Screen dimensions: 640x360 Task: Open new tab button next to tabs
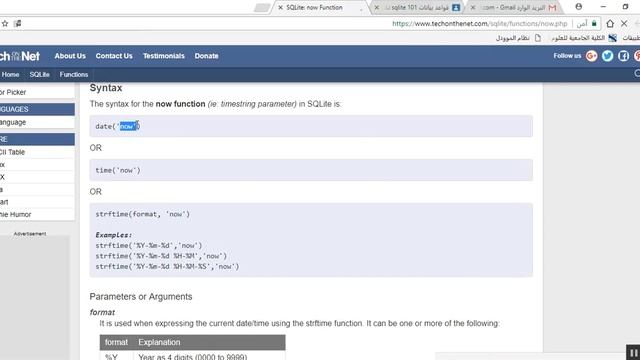(x=262, y=8)
